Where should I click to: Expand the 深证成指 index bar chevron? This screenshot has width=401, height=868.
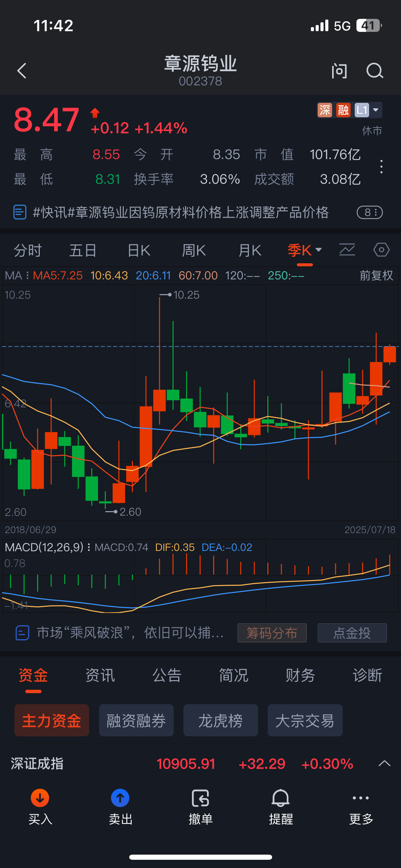click(385, 763)
